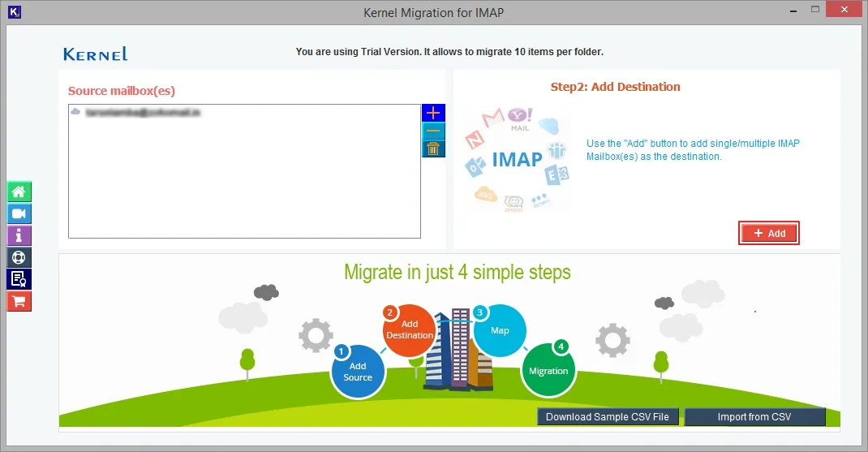This screenshot has height=452, width=868.
Task: Click the Home icon in left sidebar
Action: (19, 192)
